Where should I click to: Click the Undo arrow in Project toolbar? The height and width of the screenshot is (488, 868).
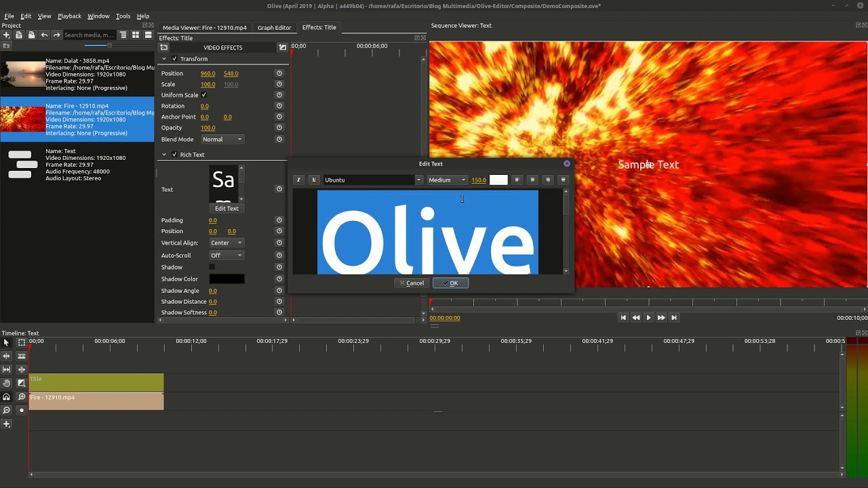[44, 35]
